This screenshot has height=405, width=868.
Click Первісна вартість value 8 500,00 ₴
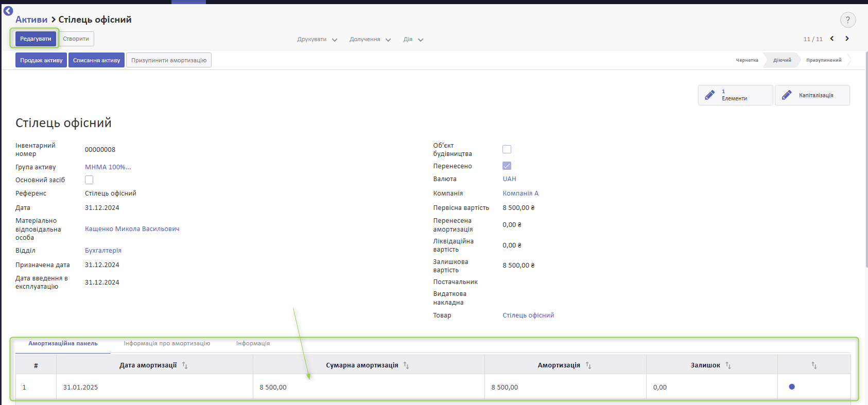518,208
